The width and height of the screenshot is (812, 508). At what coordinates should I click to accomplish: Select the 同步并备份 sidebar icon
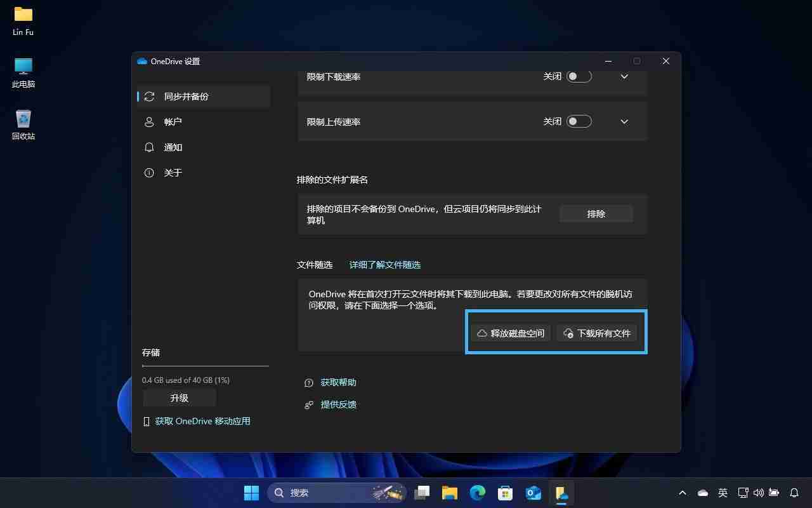pos(149,97)
